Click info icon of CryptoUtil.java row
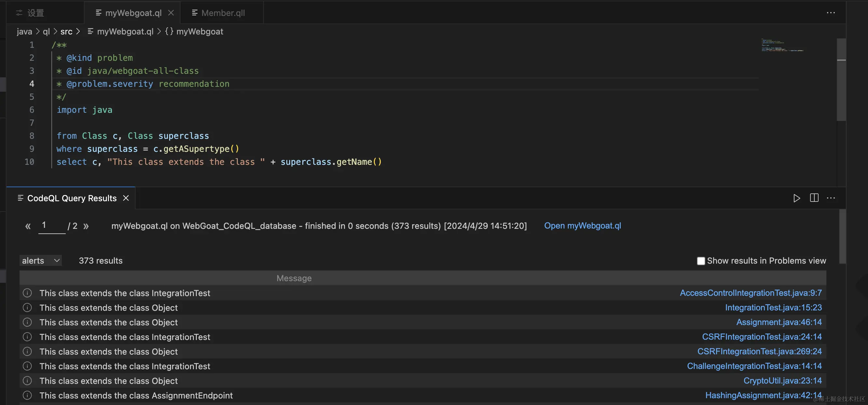This screenshot has height=405, width=868. [27, 381]
